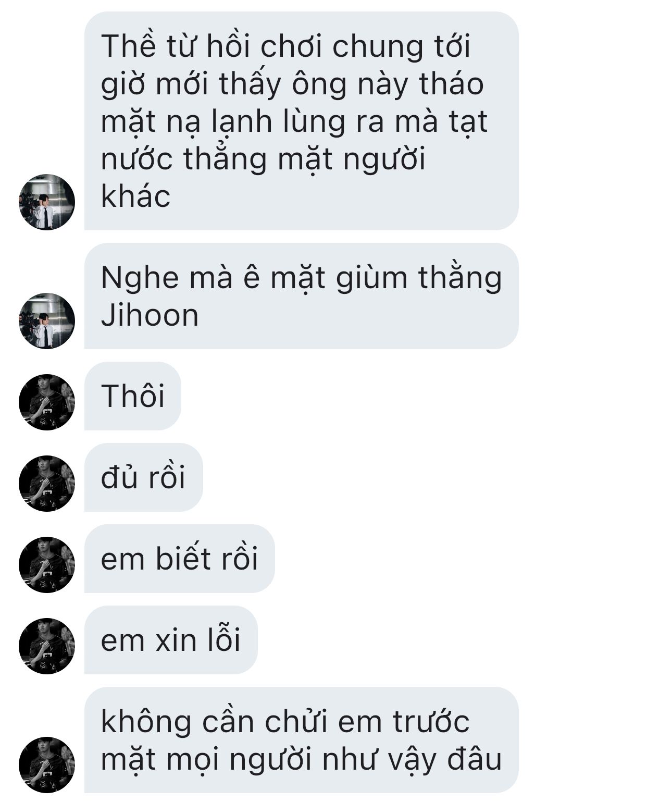Open profile picture beside 'Thôi' message
The width and height of the screenshot is (672, 802).
click(x=46, y=402)
